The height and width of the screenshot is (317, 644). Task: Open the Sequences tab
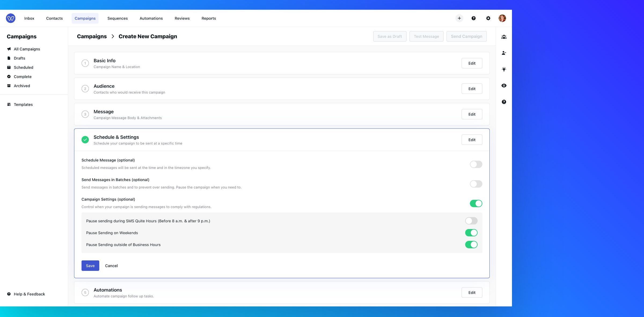coord(118,18)
